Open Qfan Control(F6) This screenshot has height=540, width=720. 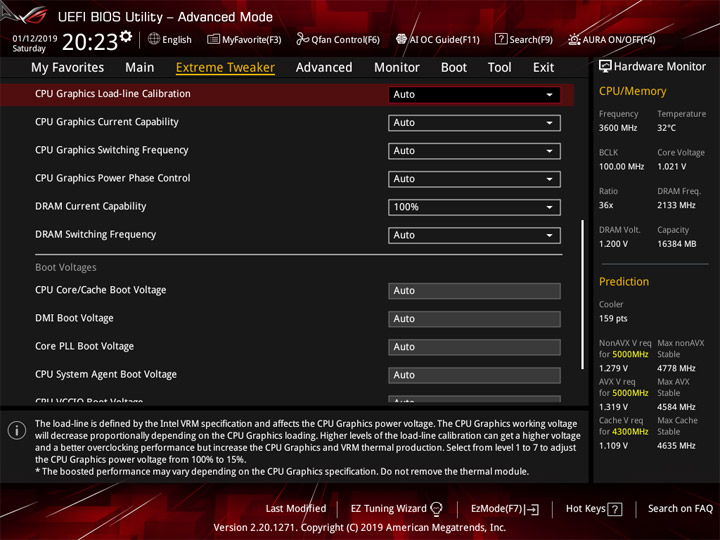(338, 39)
